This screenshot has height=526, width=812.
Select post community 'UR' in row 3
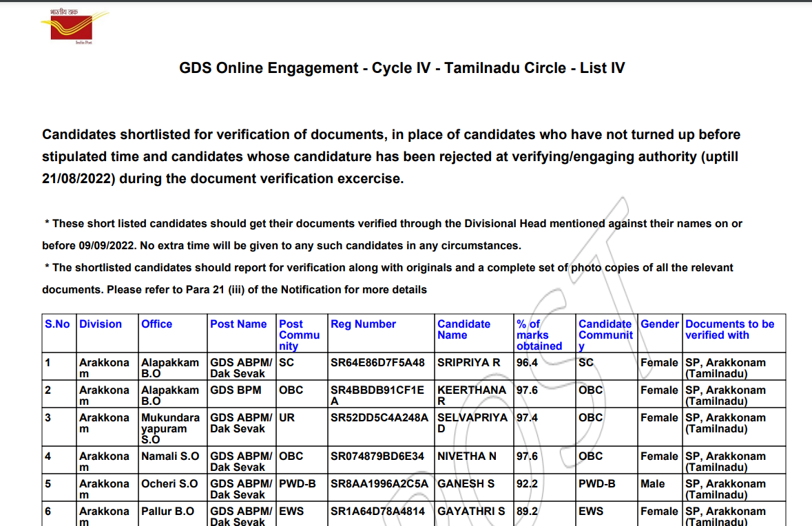pos(287,418)
